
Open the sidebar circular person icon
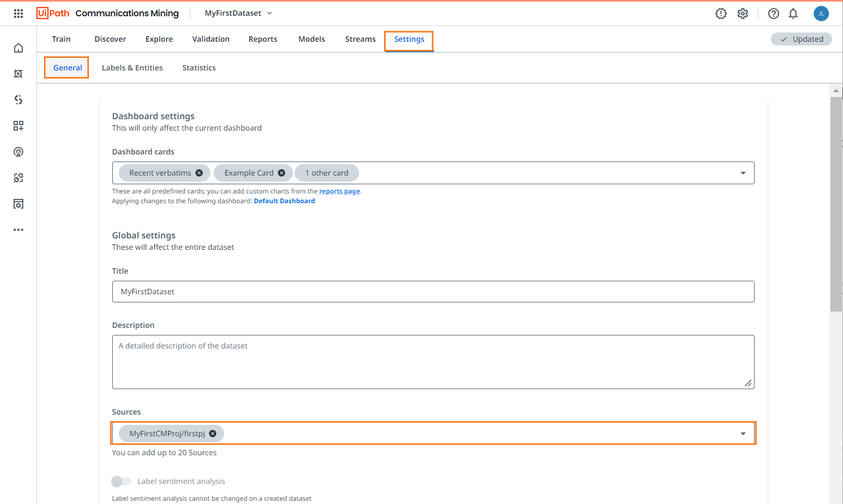coord(18,152)
